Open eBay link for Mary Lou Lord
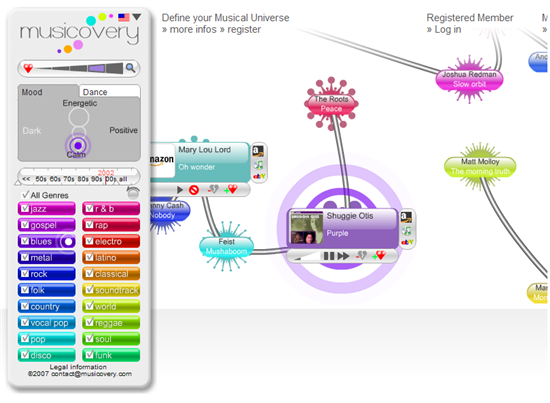Screen dimensions: 550x403 (x=259, y=176)
